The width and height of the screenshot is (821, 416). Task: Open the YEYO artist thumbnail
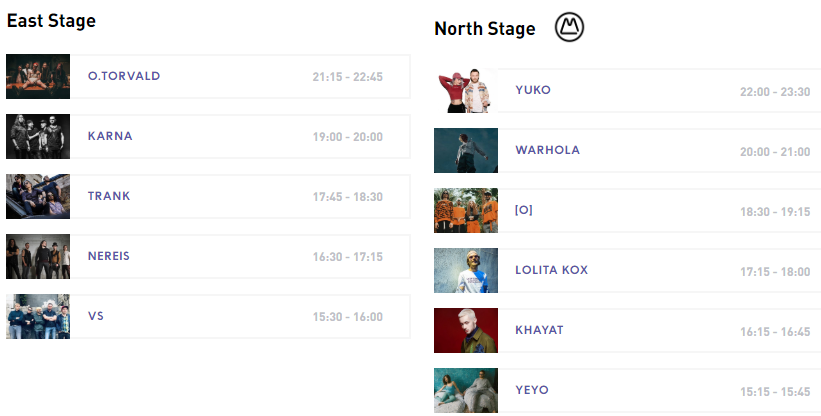(466, 391)
